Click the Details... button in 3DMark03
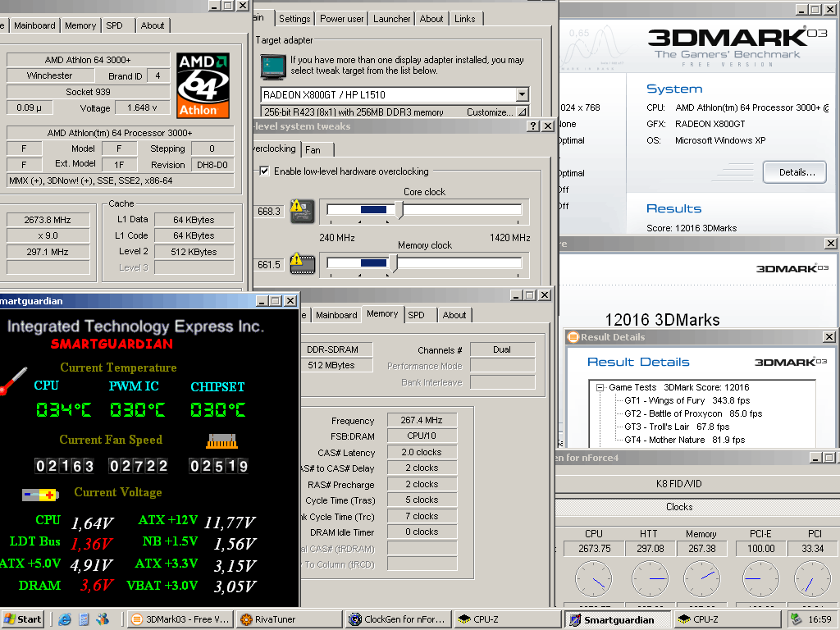 point(794,172)
